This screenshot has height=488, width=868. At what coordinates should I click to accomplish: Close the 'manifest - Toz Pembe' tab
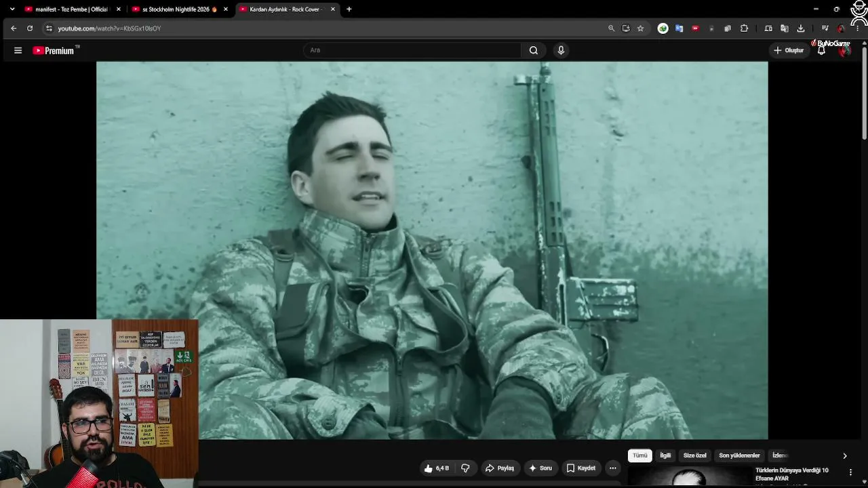click(119, 9)
